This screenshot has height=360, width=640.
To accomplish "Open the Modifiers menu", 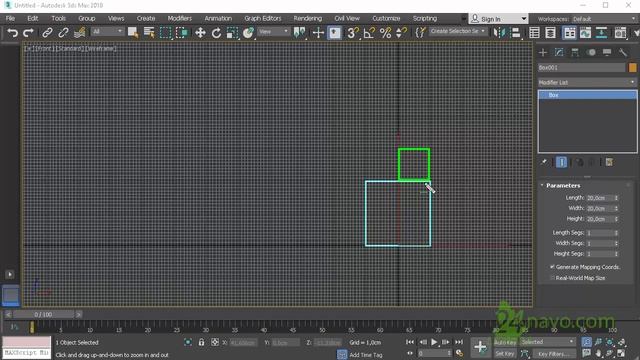I will [180, 18].
